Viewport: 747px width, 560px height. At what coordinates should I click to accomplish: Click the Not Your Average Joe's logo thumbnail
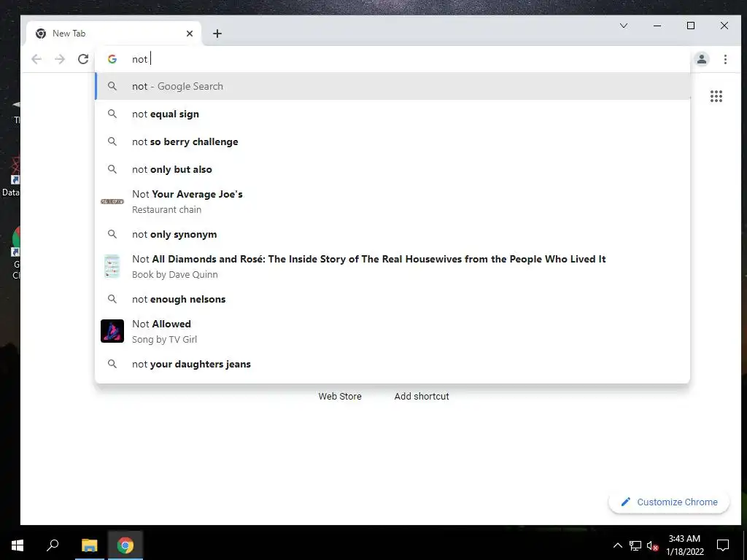(112, 201)
